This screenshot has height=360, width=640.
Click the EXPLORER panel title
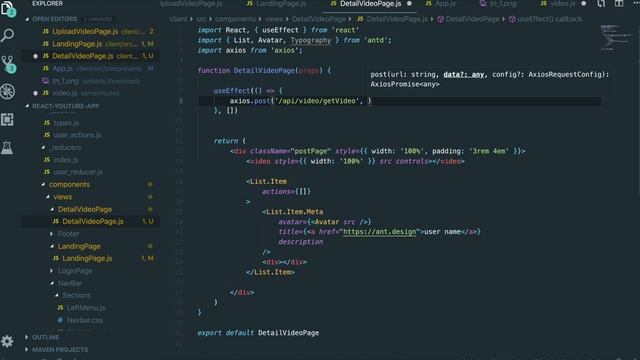48,4
